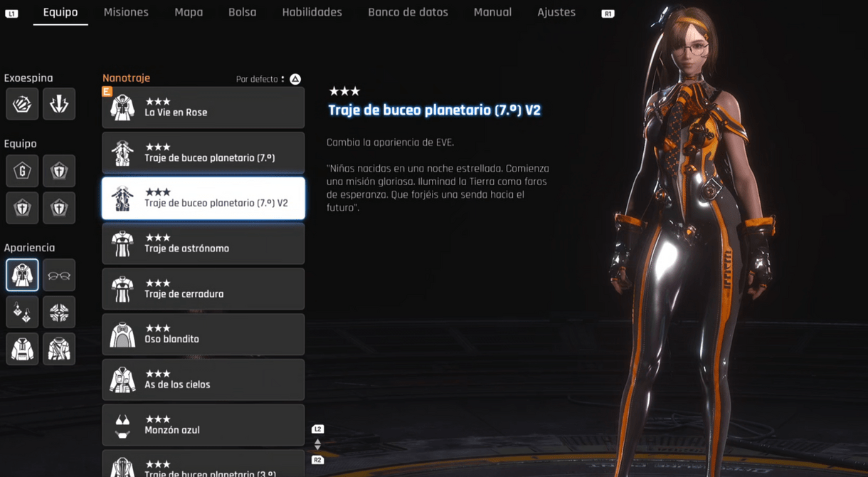This screenshot has width=868, height=477.
Task: Click the As de los cielos icon
Action: (122, 380)
